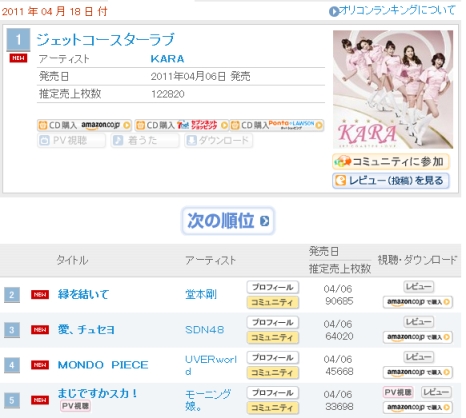The image size is (466, 418).
Task: Click レビュー(投稿)を見る button
Action: tap(391, 181)
